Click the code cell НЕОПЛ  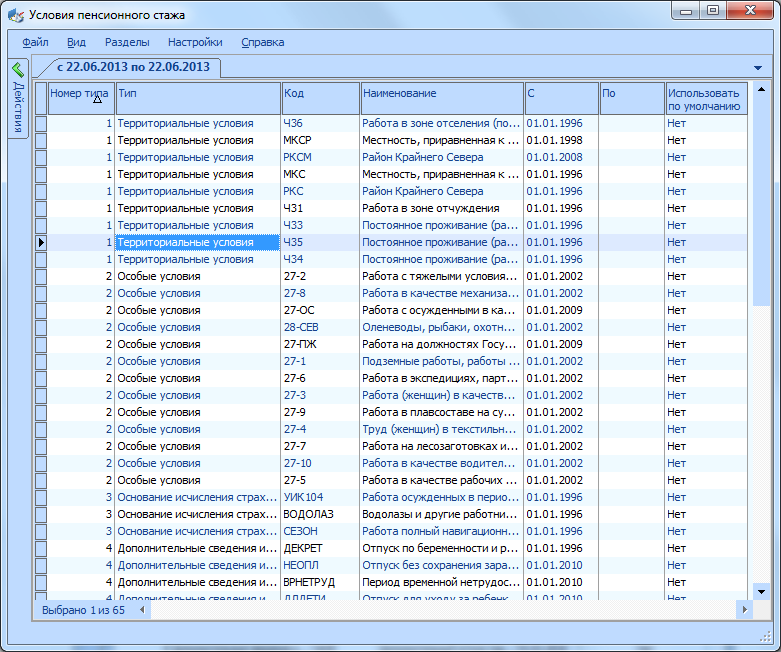coord(320,565)
